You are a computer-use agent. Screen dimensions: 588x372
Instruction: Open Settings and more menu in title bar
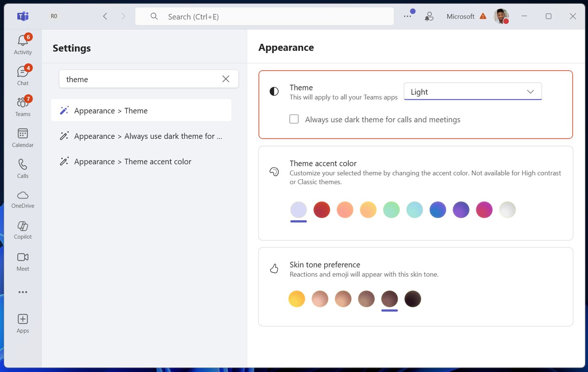click(407, 16)
